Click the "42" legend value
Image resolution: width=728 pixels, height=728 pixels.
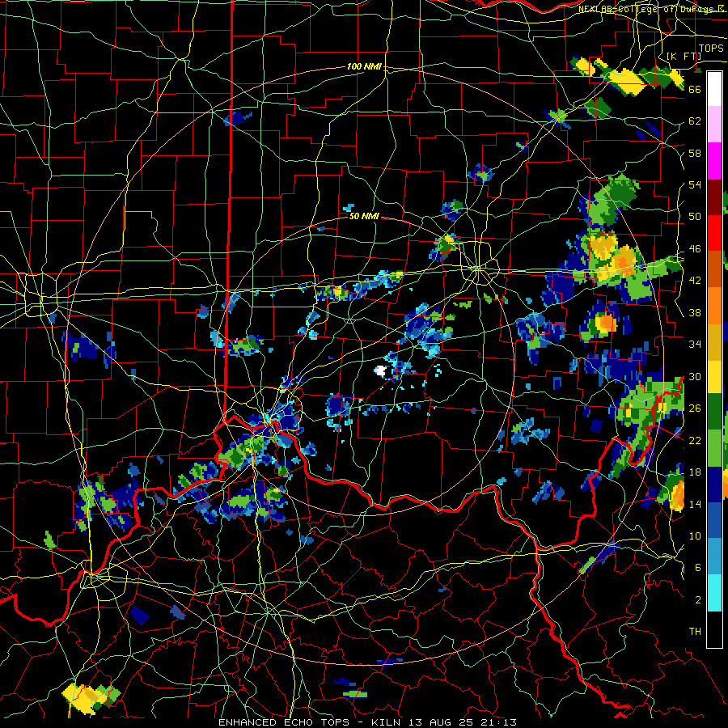click(x=695, y=281)
